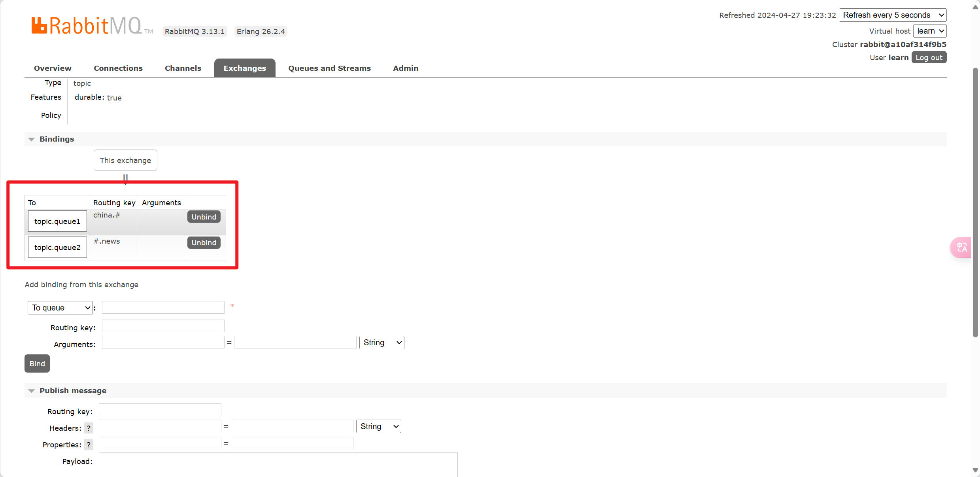Viewport: 980px width, 477px height.
Task: Open the Headers String type dropdown
Action: pos(378,426)
